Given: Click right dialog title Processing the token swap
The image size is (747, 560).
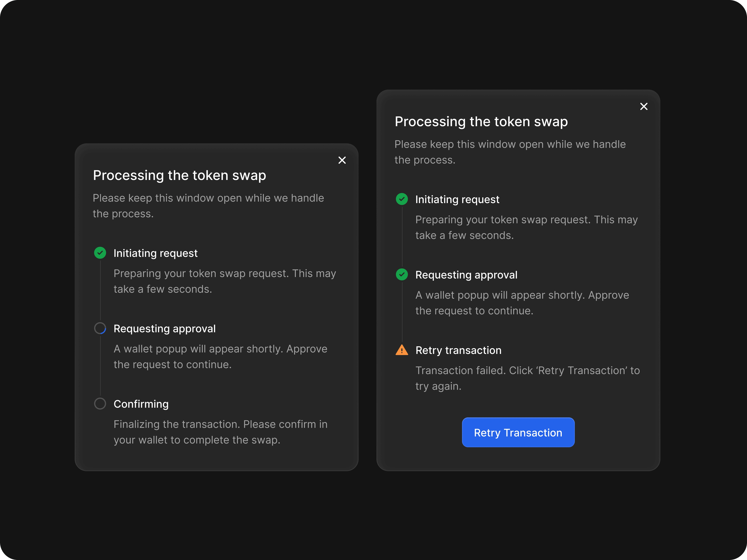Looking at the screenshot, I should click(481, 122).
